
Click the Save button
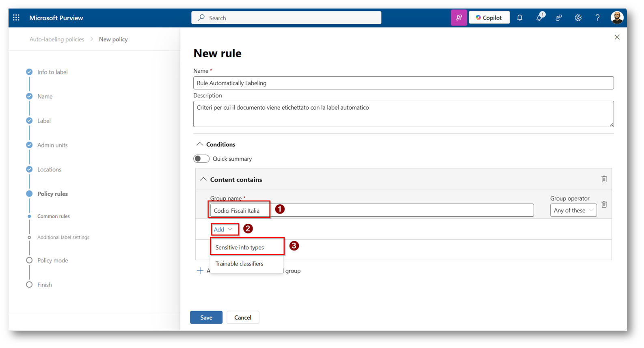206,318
